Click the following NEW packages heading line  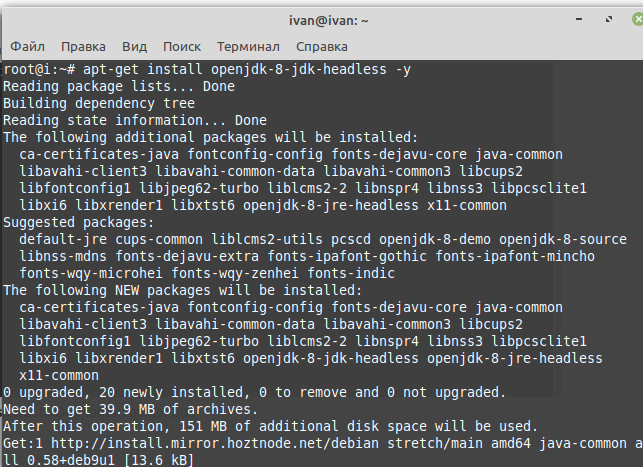pos(182,290)
